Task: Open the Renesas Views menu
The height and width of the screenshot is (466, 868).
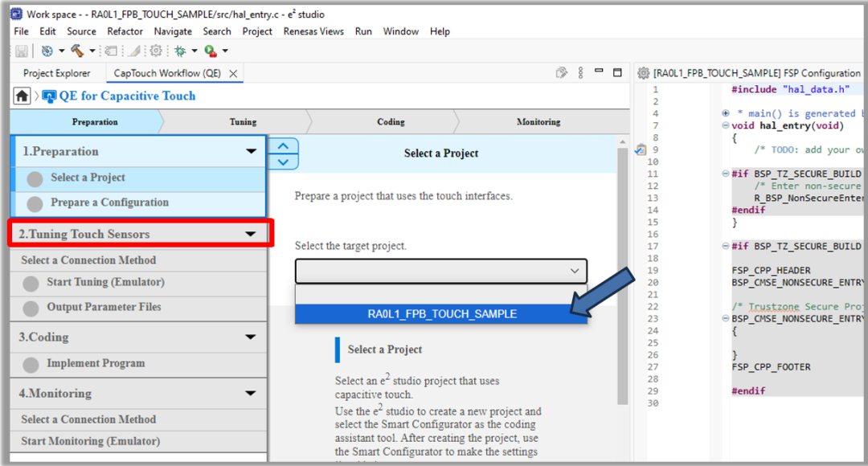Action: (x=313, y=31)
